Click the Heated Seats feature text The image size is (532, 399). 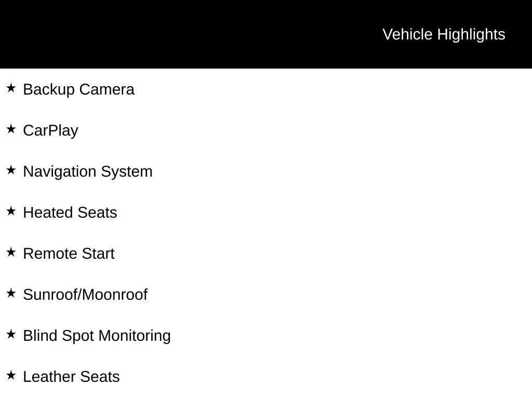(70, 212)
